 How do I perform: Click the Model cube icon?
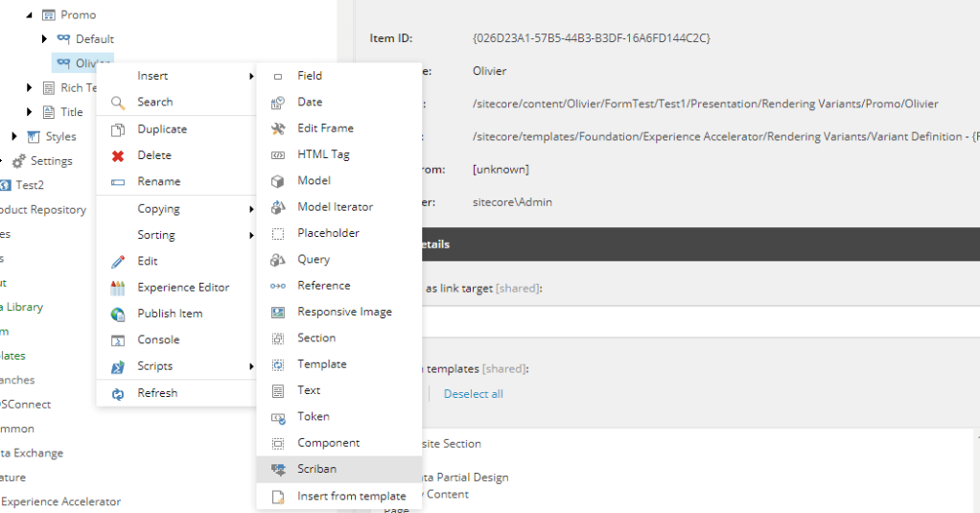(278, 180)
